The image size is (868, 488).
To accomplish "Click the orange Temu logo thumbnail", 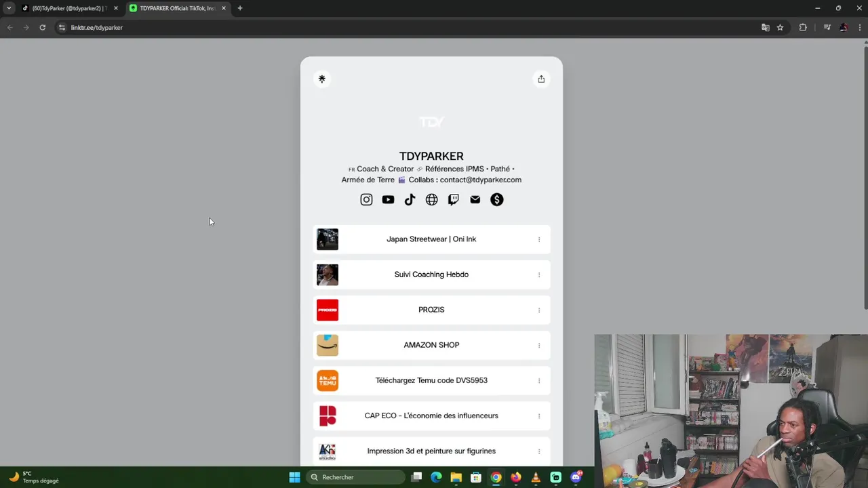I will (x=328, y=380).
